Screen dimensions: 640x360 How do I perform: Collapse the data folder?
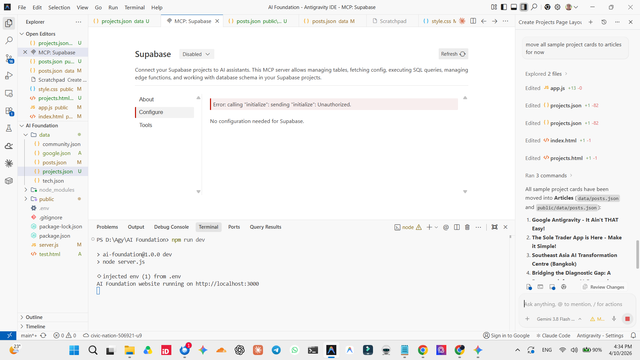click(26, 135)
